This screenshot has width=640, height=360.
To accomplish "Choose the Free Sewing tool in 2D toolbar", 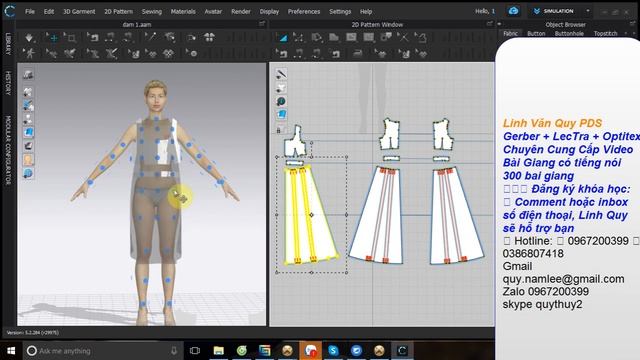I will coord(317,53).
